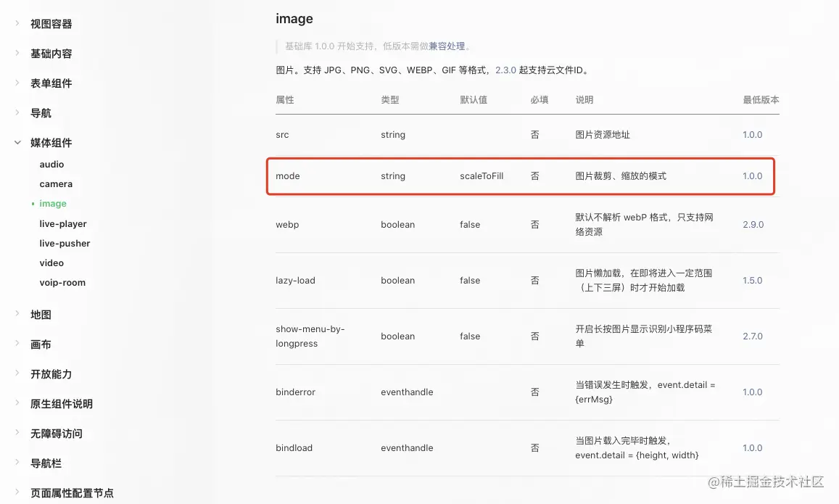This screenshot has width=839, height=504.
Task: Go to the live-pusher component page
Action: [x=65, y=244]
